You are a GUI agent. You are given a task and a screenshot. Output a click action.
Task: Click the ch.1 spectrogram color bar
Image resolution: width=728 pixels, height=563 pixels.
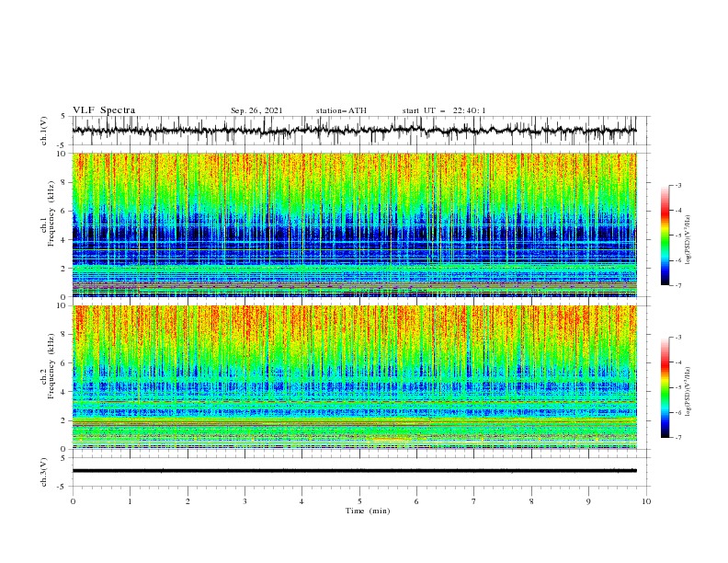tap(665, 235)
